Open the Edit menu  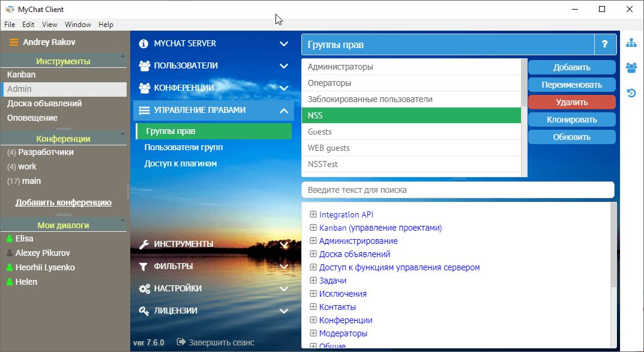click(x=28, y=25)
